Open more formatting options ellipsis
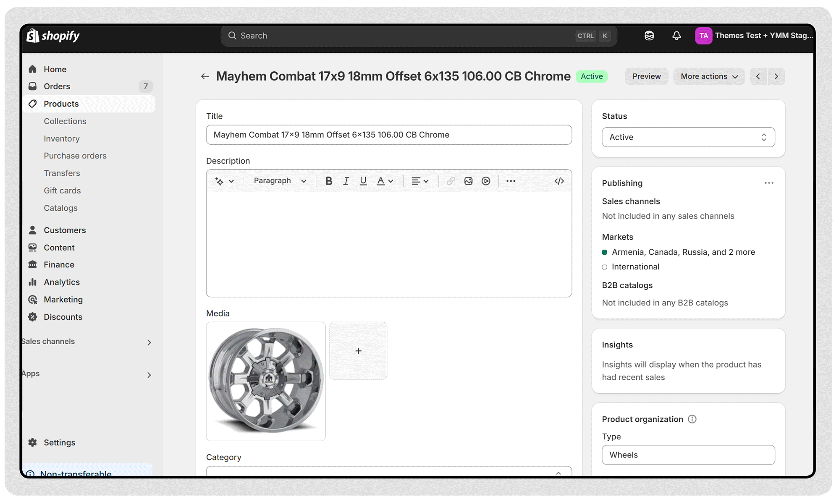Viewport: 839px width, 504px height. [x=511, y=181]
